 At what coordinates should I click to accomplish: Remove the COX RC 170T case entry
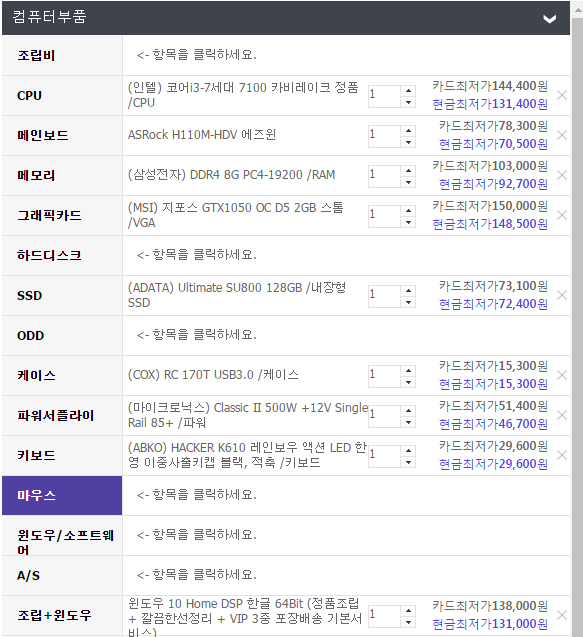click(x=562, y=375)
